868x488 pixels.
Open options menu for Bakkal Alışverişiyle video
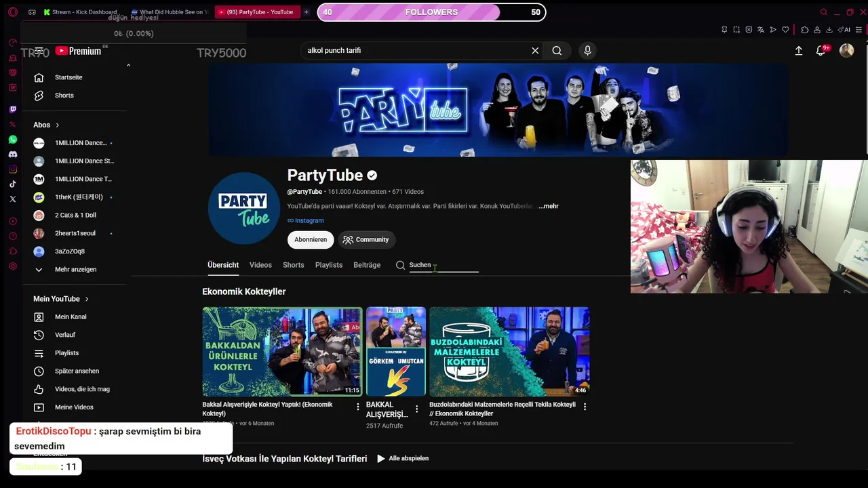click(x=358, y=407)
